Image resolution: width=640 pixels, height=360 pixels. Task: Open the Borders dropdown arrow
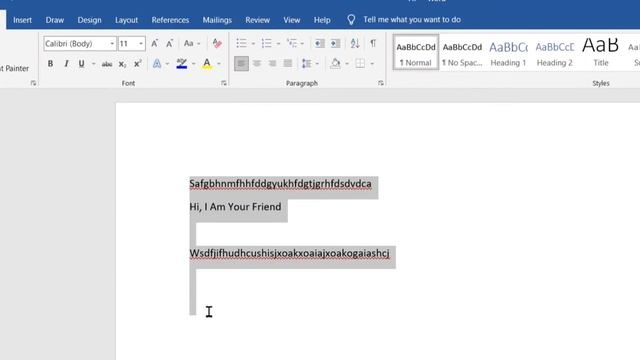click(372, 64)
